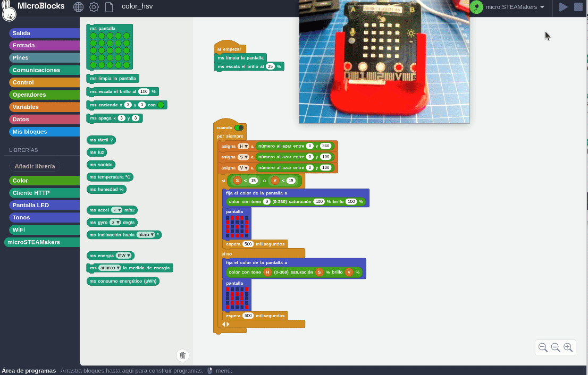The image size is (588, 375).
Task: Open the S variable dropdown in asigna block
Action: point(243,157)
